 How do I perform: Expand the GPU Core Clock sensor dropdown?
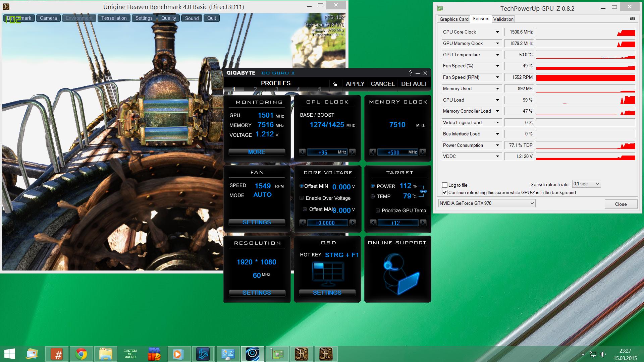497,32
